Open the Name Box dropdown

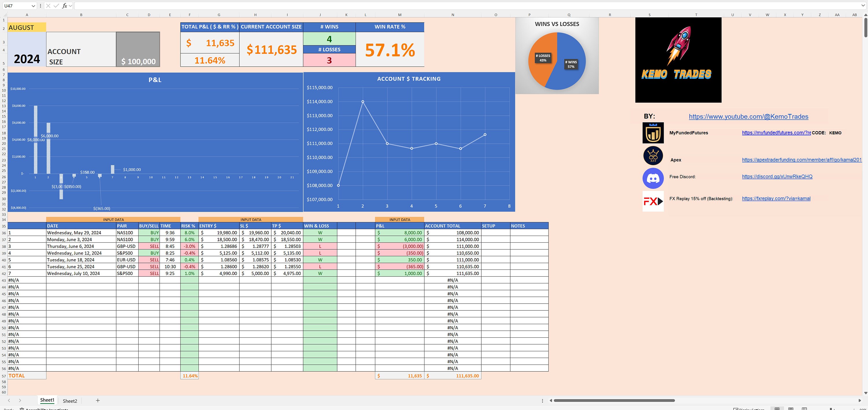click(x=34, y=6)
